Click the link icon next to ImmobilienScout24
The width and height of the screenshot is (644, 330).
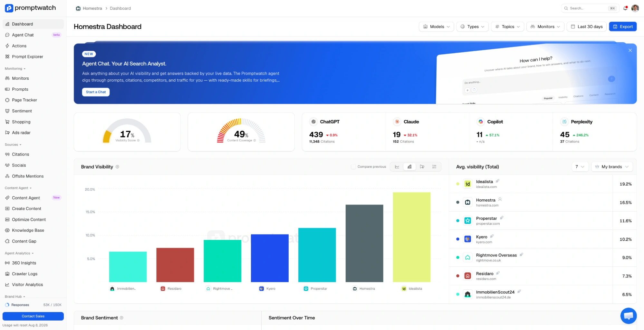point(519,291)
